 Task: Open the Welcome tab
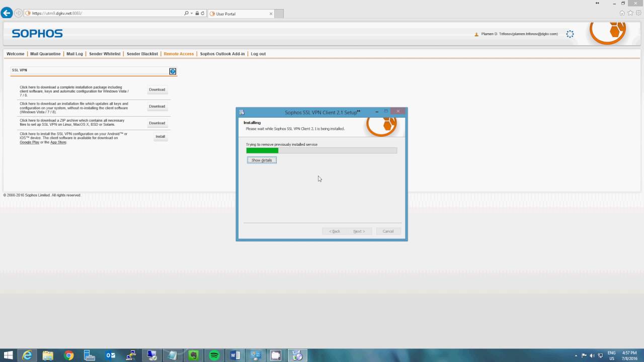click(x=15, y=54)
